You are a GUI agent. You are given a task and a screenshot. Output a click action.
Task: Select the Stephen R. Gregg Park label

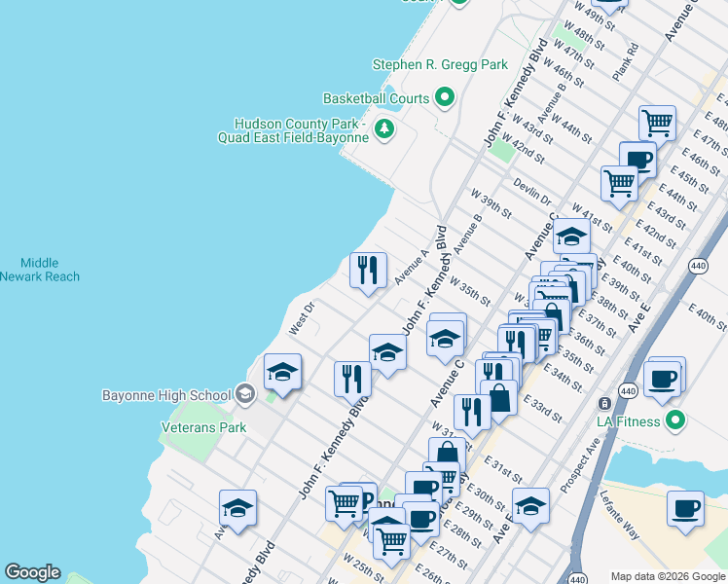(x=440, y=64)
